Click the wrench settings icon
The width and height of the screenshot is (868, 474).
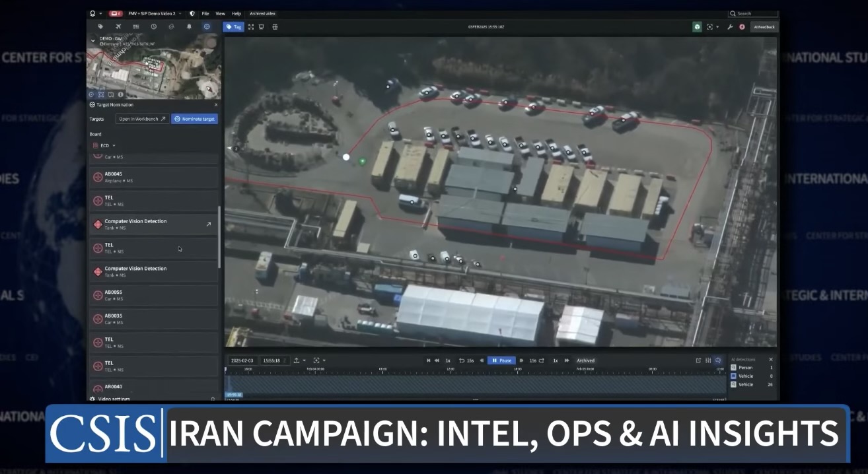tap(730, 27)
